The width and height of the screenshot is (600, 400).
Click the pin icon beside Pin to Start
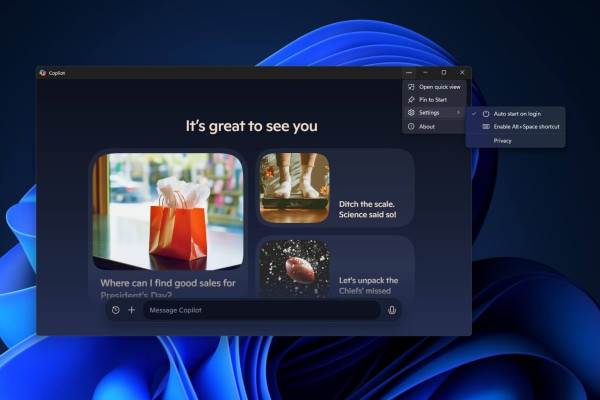(411, 100)
